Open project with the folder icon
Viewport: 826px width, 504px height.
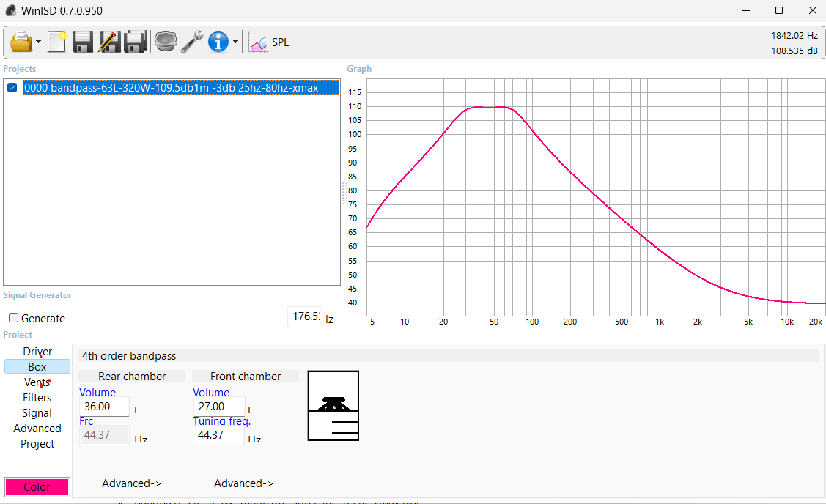(x=21, y=42)
